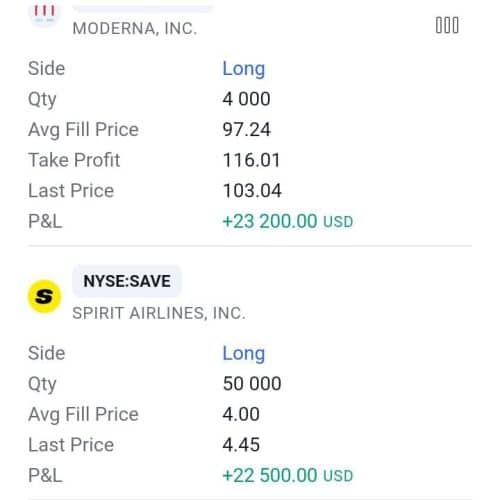Open Moderna position three-dot menu

coord(447,25)
